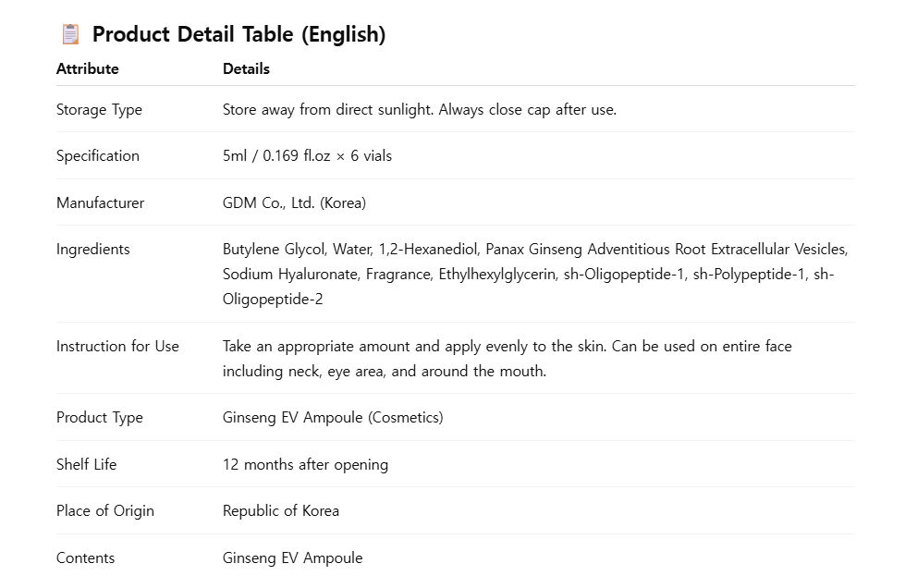Click the 5ml 0.169 fl.oz specification value
Screen dimensions: 905x588
coord(307,156)
